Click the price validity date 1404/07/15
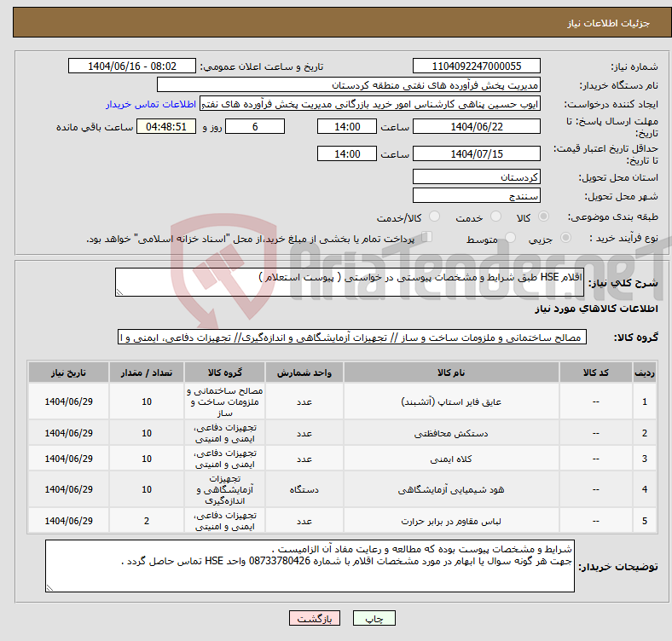Image resolution: width=672 pixels, height=641 pixels. coord(476,153)
